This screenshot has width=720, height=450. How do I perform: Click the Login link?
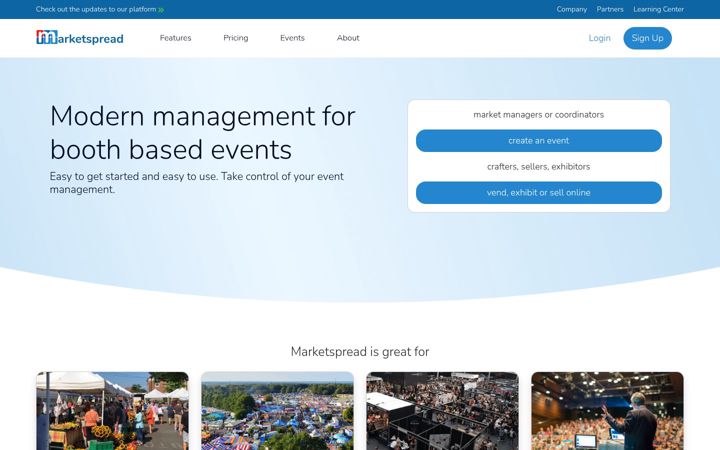click(x=599, y=38)
